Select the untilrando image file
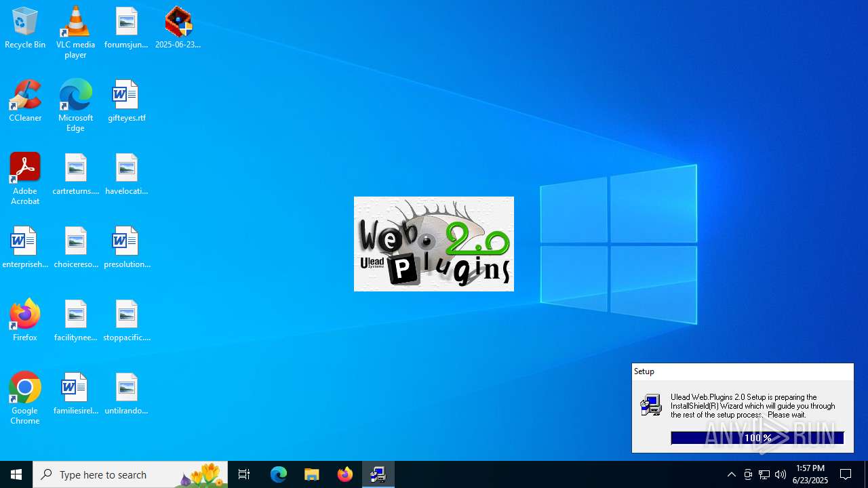Viewport: 868px width, 488px height. pos(126,394)
